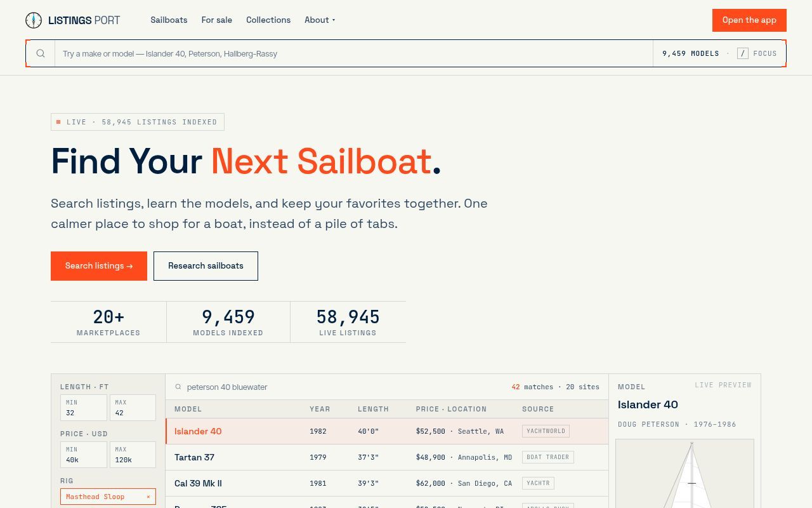Screen dimensions: 812x508
Task: Click the $52,500 · Seattle, WA cell
Action: [x=460, y=431]
